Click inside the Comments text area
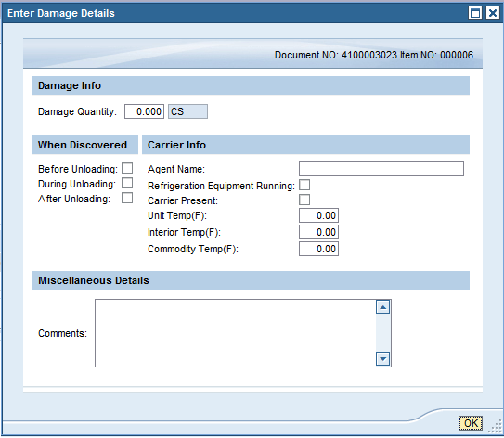504x438 pixels. coord(235,333)
